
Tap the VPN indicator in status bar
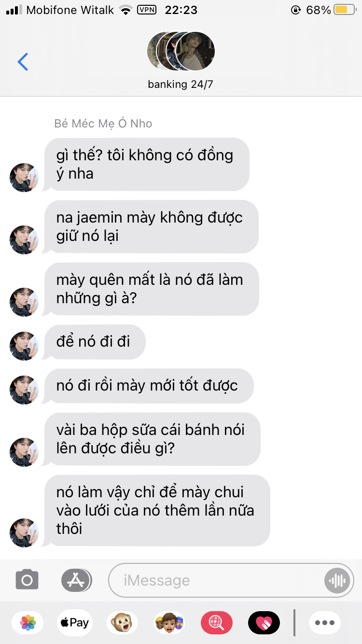click(x=147, y=9)
